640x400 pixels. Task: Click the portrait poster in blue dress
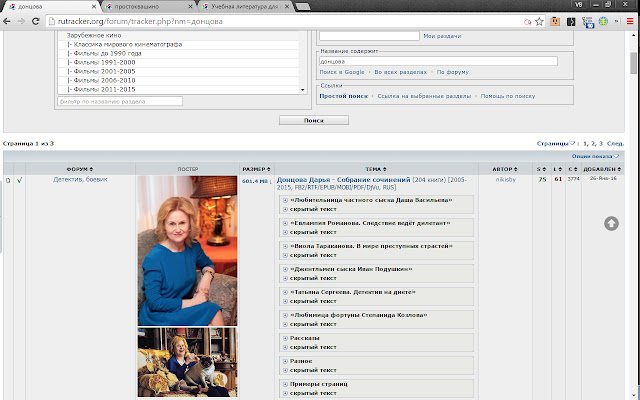click(187, 251)
